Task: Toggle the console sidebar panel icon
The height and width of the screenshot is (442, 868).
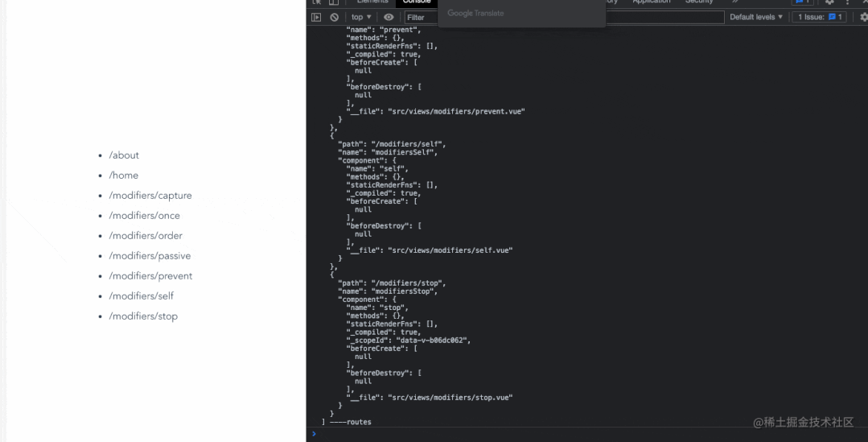Action: pyautogui.click(x=316, y=17)
